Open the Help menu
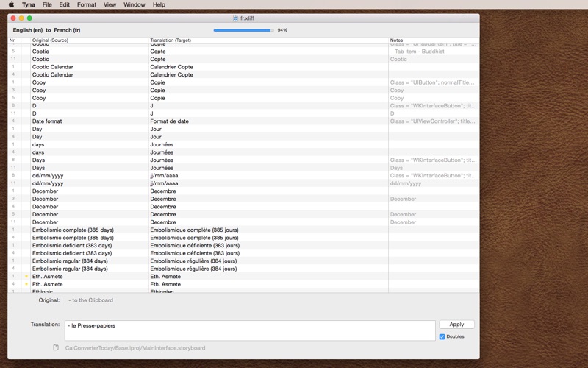Image resolution: width=588 pixels, height=368 pixels. 159,4
